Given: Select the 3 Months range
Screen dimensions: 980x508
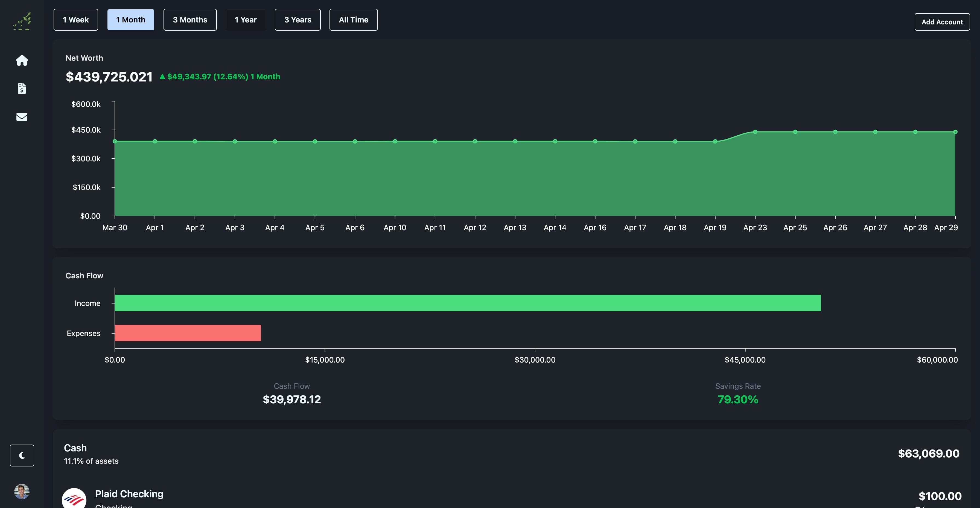Looking at the screenshot, I should point(190,20).
